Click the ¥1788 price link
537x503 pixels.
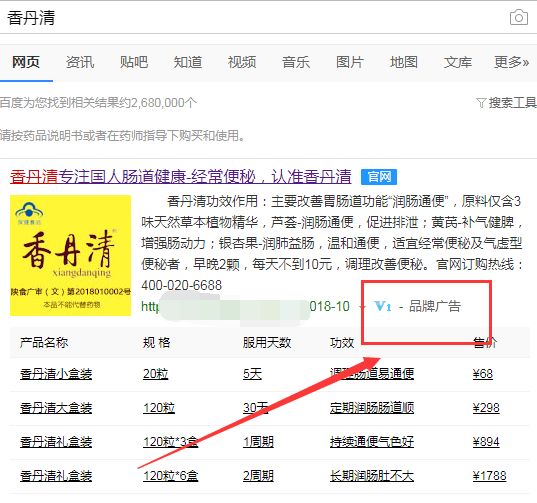click(x=489, y=475)
